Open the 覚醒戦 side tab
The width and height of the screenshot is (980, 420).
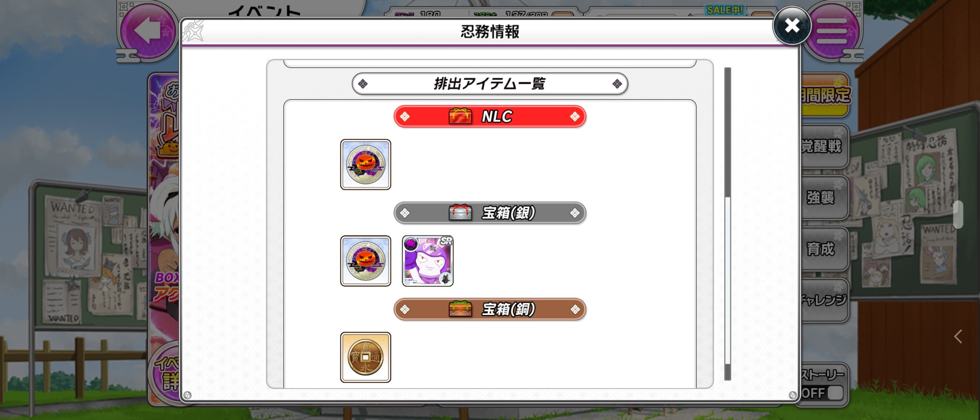point(824,146)
